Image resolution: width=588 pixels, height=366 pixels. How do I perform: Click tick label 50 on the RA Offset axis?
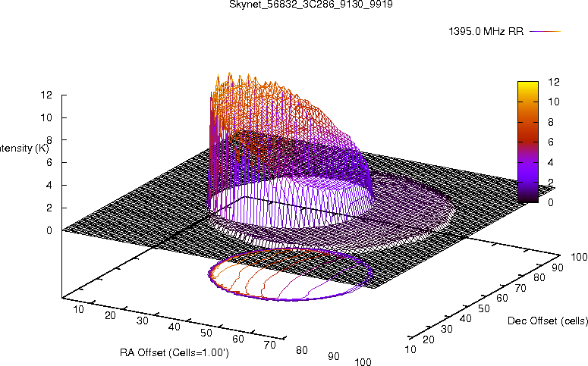206,333
